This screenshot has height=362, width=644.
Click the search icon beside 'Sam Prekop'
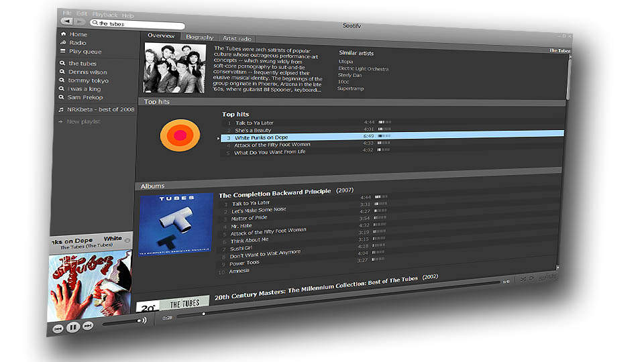[61, 97]
